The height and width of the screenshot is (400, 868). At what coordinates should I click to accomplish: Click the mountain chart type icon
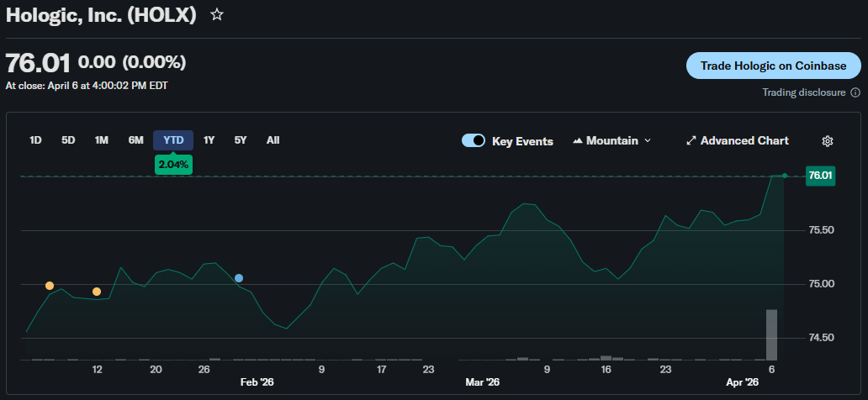pyautogui.click(x=578, y=141)
